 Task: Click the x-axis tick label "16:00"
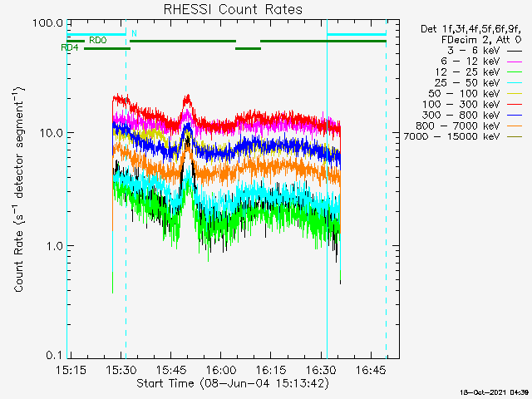point(221,370)
